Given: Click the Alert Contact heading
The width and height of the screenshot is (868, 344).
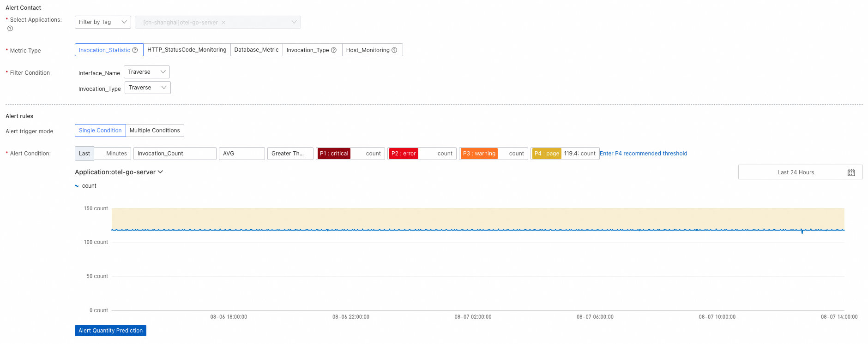Looking at the screenshot, I should click(x=24, y=8).
